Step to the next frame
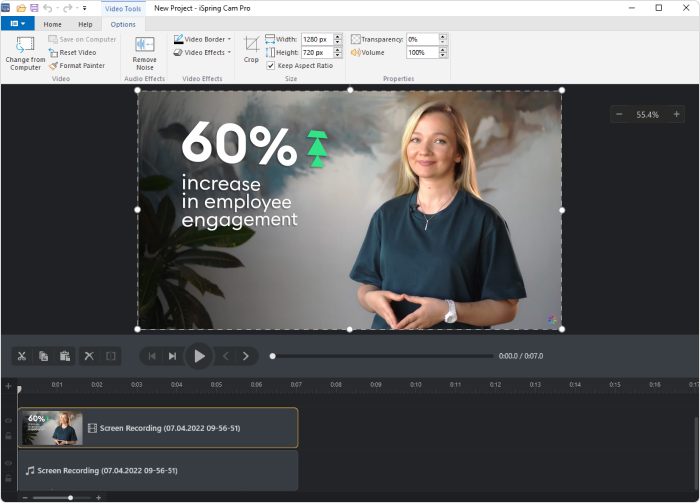Viewport: 700px width, 503px height. tap(246, 356)
